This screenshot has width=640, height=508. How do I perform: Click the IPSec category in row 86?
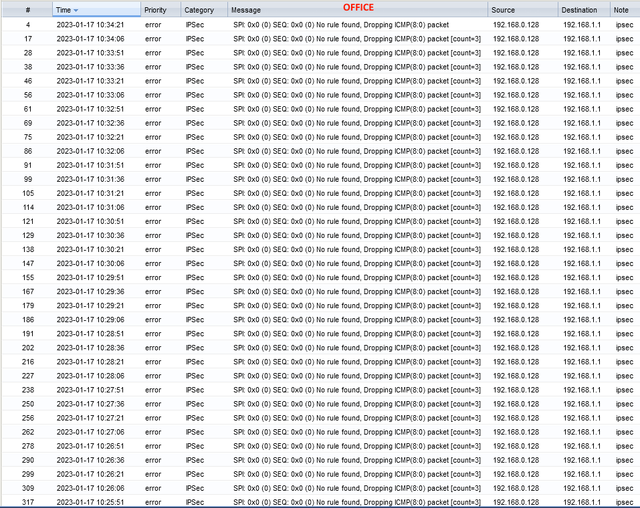pos(195,151)
